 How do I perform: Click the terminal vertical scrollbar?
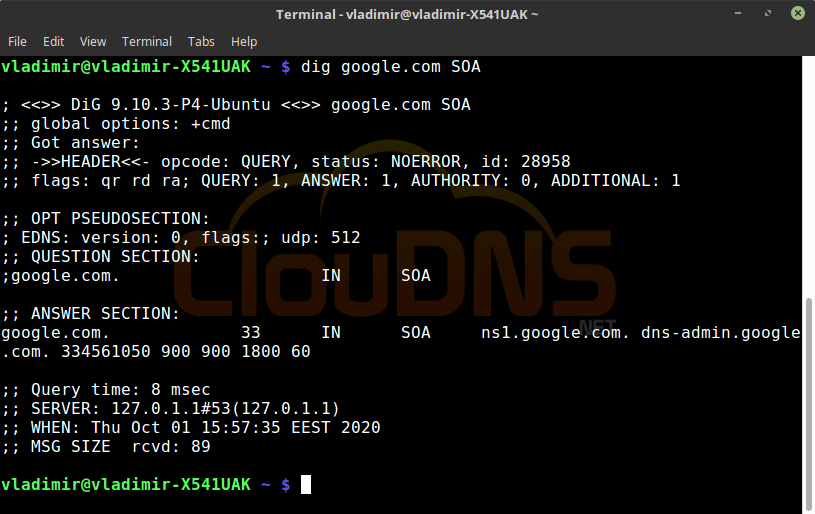[809, 403]
